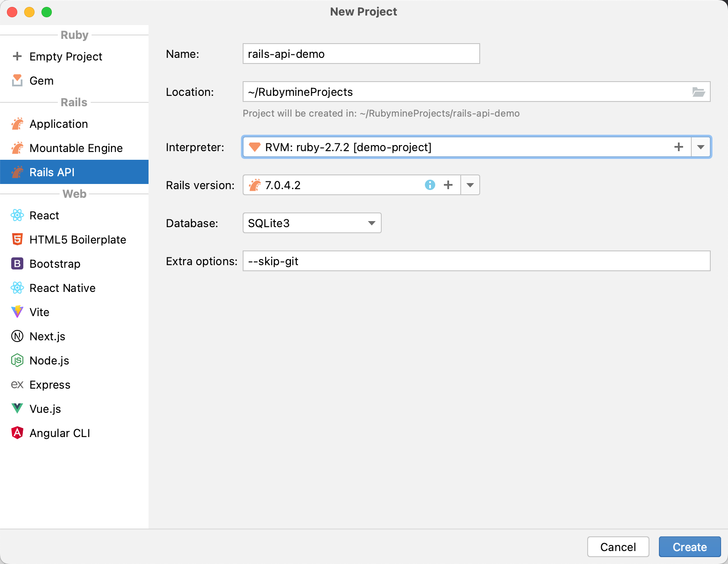Focus the Name input field
The image size is (728, 564).
[361, 54]
